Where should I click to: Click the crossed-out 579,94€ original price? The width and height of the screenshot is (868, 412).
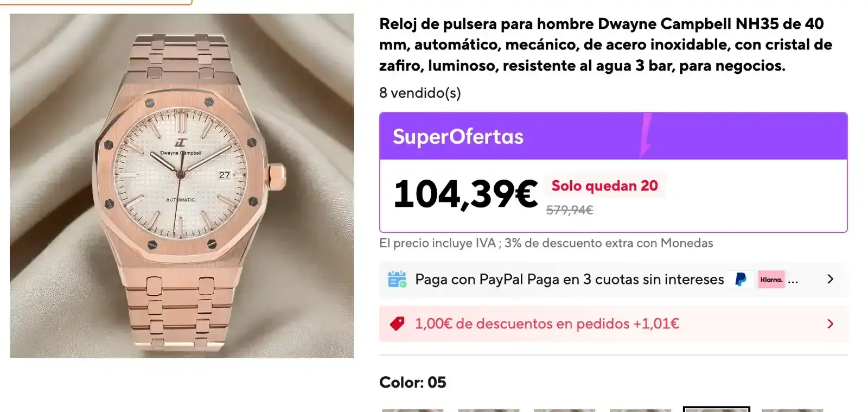coord(570,210)
